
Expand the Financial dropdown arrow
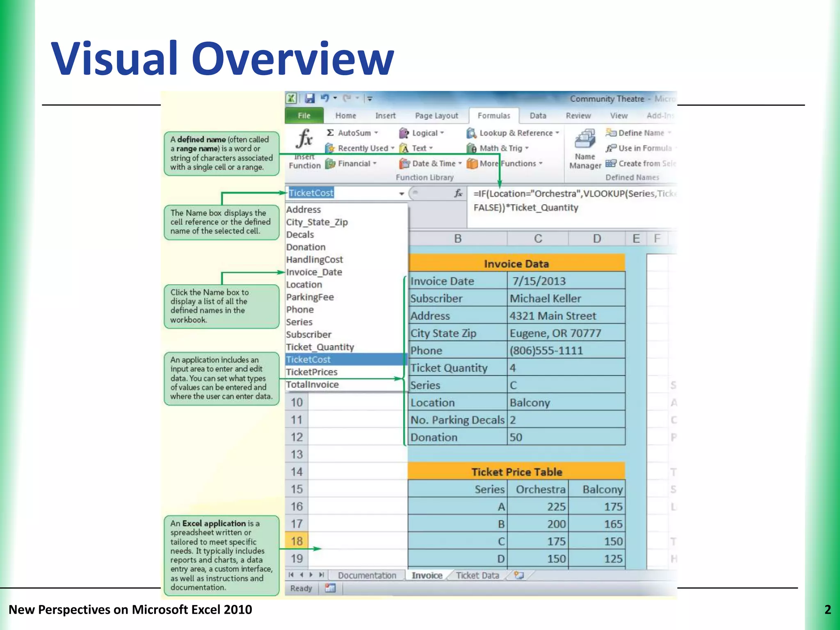pos(374,164)
